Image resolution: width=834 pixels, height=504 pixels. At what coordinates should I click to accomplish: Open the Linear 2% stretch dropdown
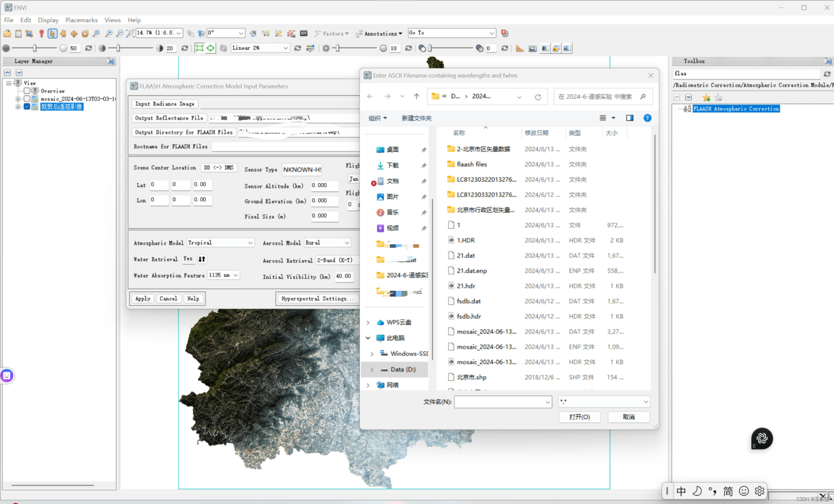tap(285, 48)
